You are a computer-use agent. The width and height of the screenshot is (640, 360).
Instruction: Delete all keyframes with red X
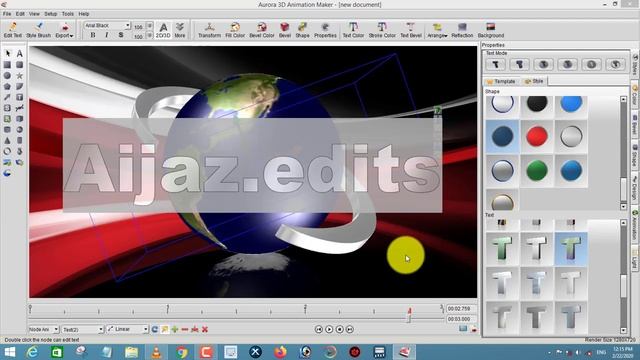click(205, 329)
